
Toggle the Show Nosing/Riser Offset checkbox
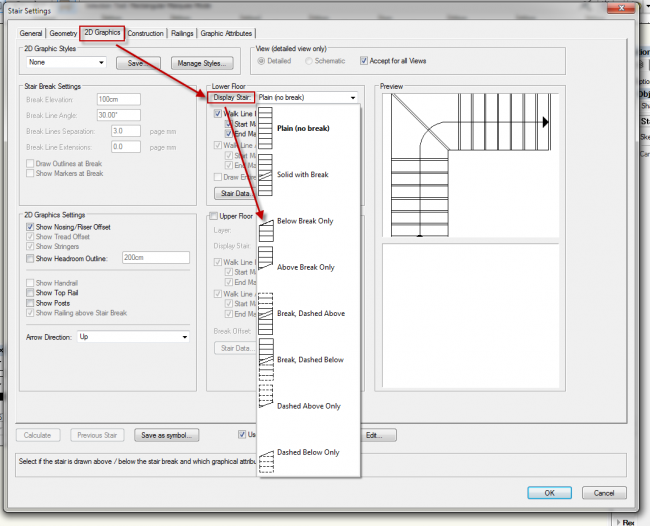pyautogui.click(x=31, y=227)
